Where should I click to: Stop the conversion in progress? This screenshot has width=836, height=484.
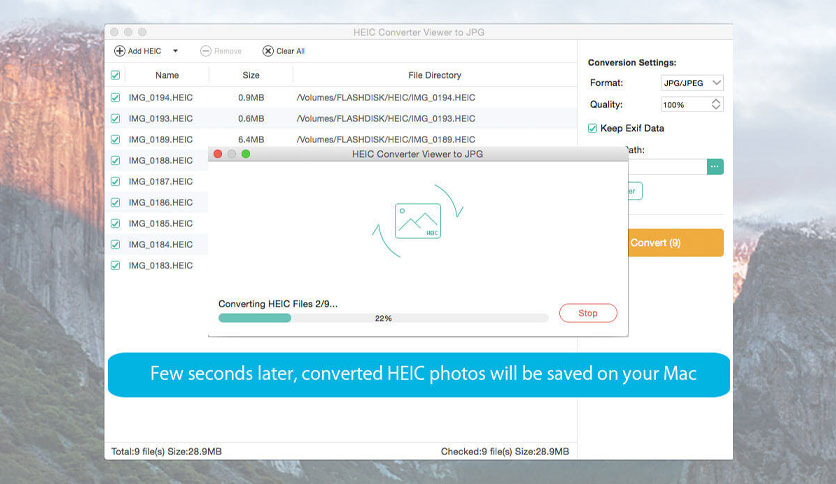[588, 313]
